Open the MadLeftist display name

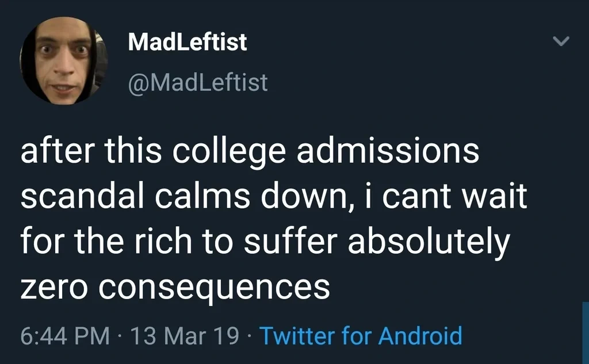point(188,42)
